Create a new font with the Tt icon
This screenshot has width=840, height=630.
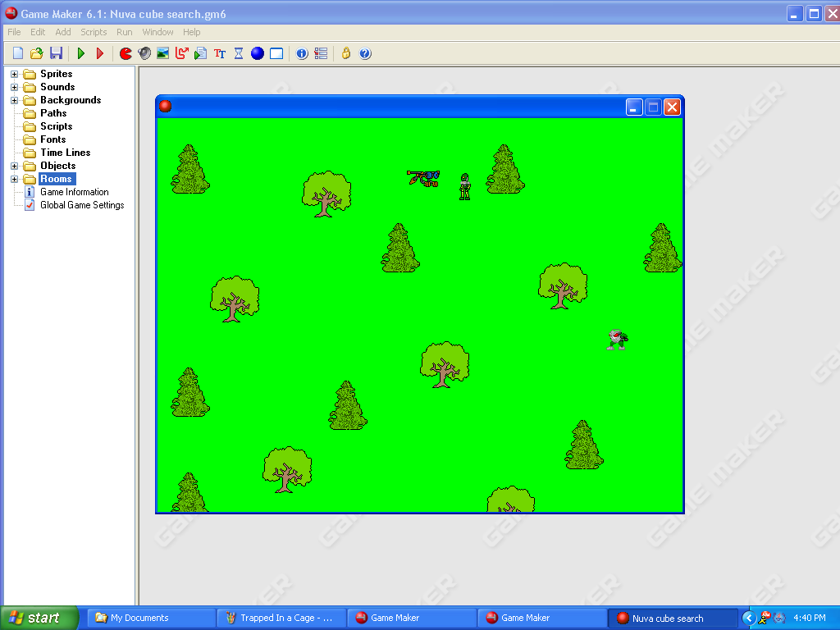[x=219, y=52]
